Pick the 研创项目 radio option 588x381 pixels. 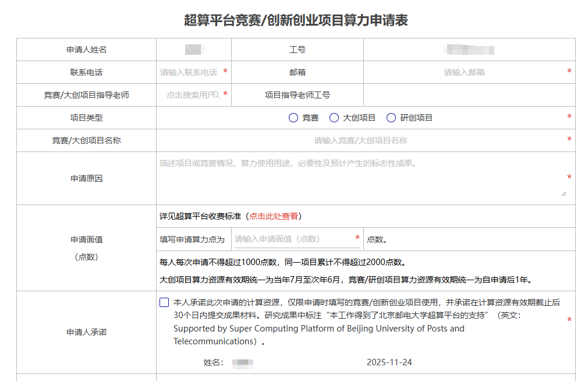click(391, 118)
